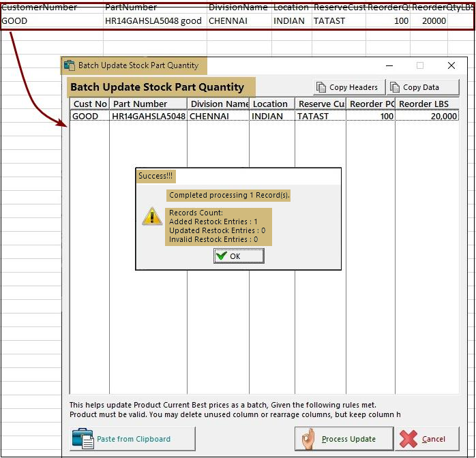Cancel the batch update dialog
The height and width of the screenshot is (458, 476).
click(427, 439)
